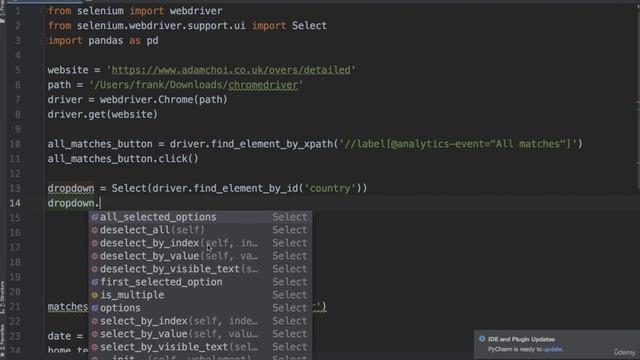Click the property icon beside first_selected_option
Screen dimensions: 640x360
[x=95, y=282]
